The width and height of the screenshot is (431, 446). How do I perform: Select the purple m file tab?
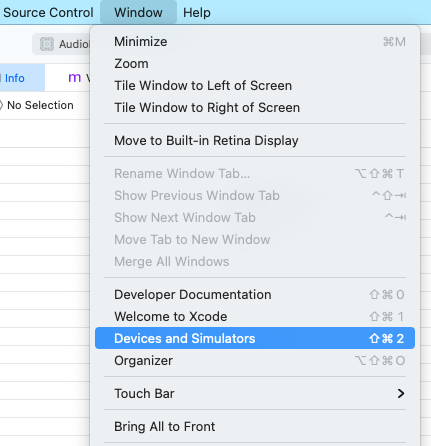[x=75, y=77]
